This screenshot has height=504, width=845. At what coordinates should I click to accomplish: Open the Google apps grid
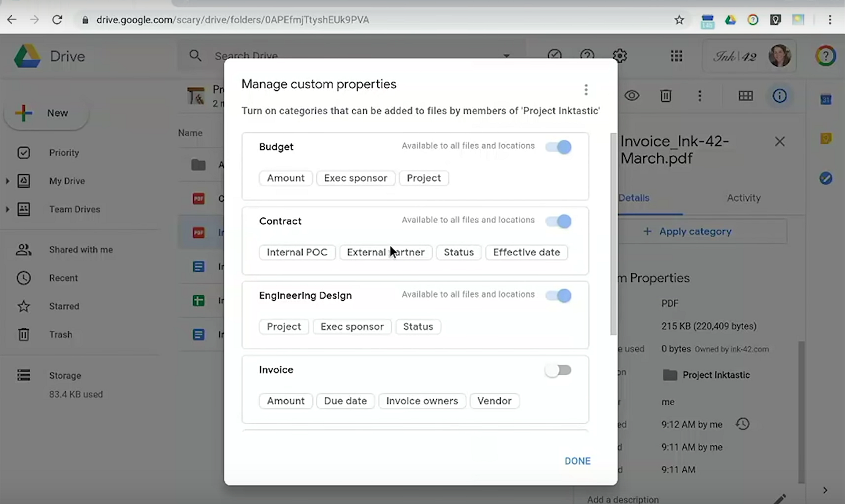click(x=677, y=56)
